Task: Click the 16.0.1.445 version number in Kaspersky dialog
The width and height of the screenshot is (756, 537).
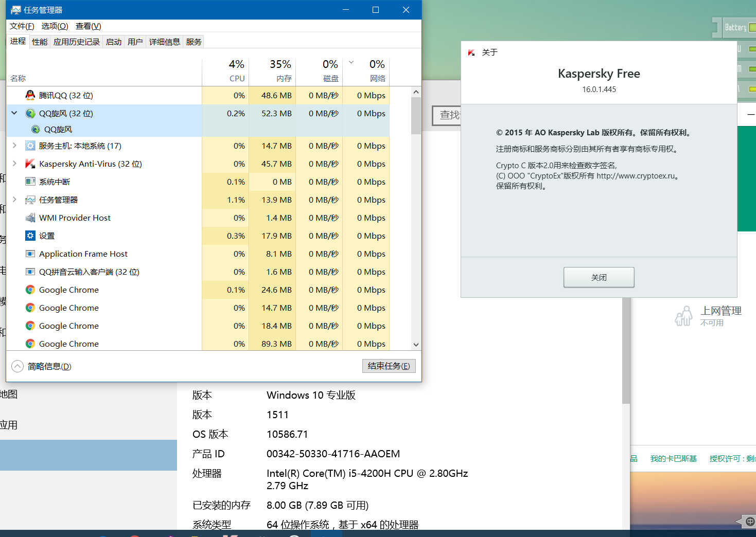Action: pos(599,89)
